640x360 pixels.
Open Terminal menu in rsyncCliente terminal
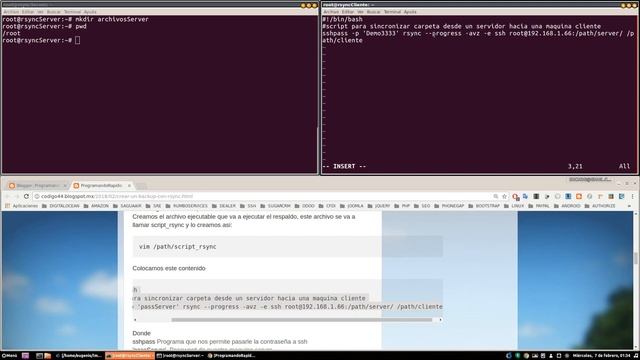pyautogui.click(x=392, y=12)
